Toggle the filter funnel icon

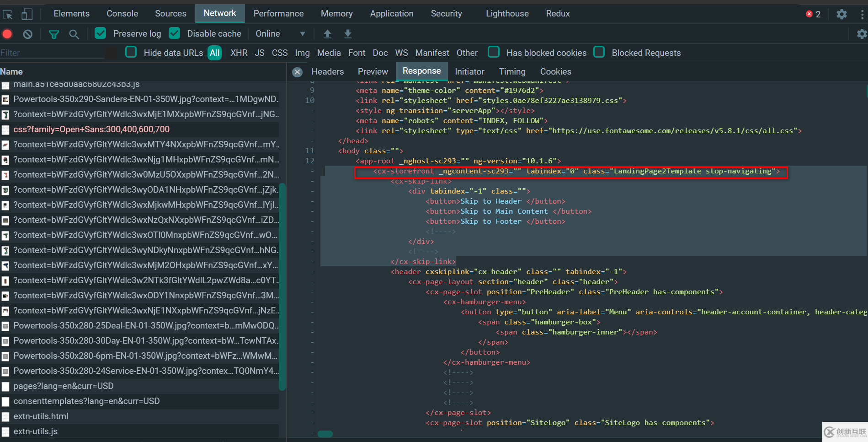54,34
